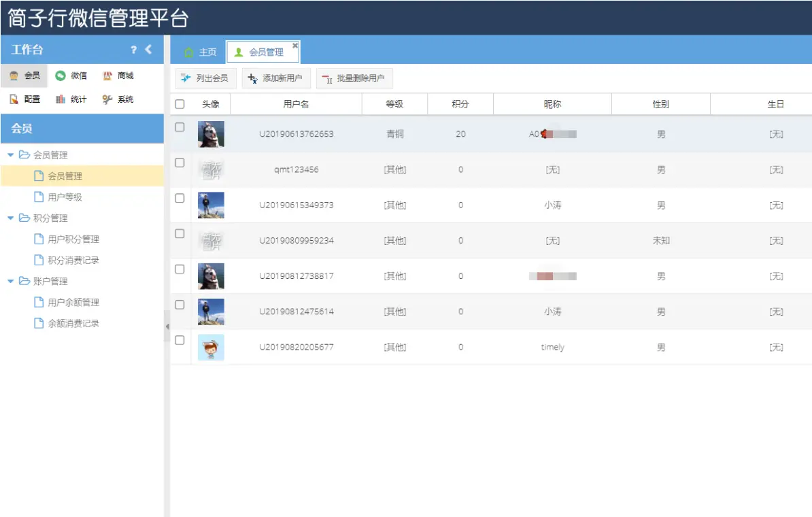
Task: Check the row for U20190613762653
Action: pyautogui.click(x=180, y=127)
